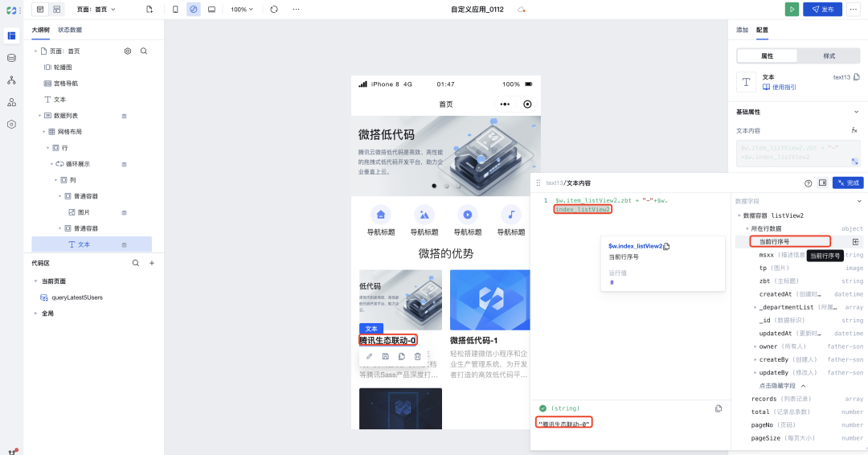Open the 100% zoom dropdown
Viewport: 868px width, 455px height.
pos(242,10)
